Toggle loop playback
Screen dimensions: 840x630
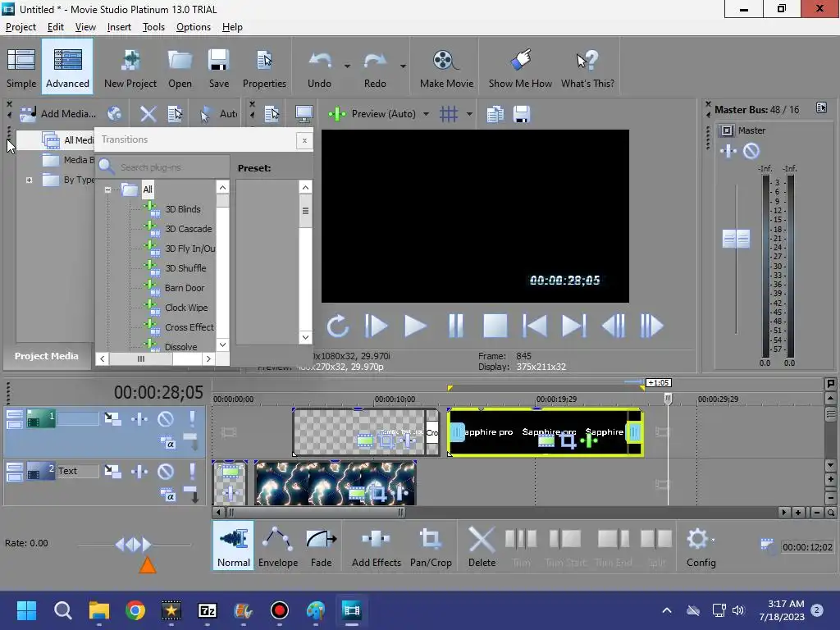(337, 326)
